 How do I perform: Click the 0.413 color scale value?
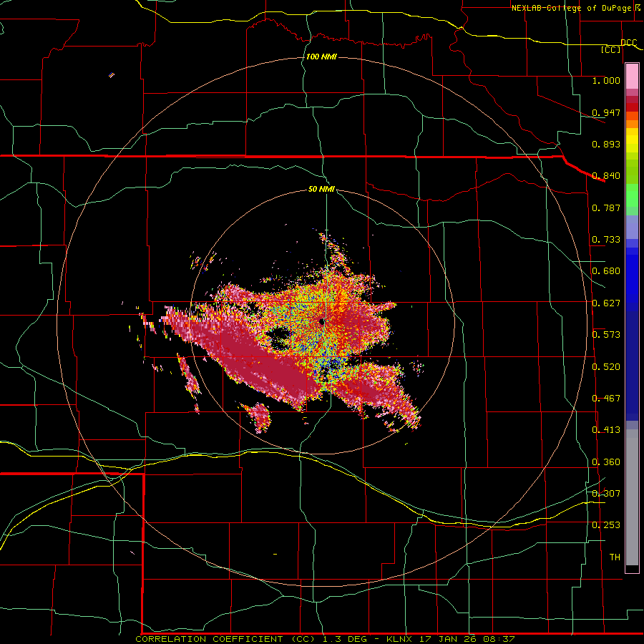[x=606, y=430]
